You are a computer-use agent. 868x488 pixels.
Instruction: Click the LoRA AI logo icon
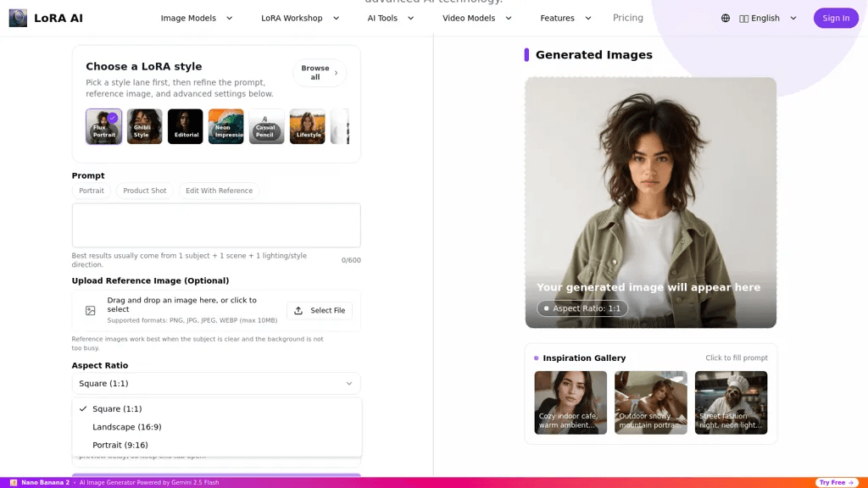tap(18, 19)
